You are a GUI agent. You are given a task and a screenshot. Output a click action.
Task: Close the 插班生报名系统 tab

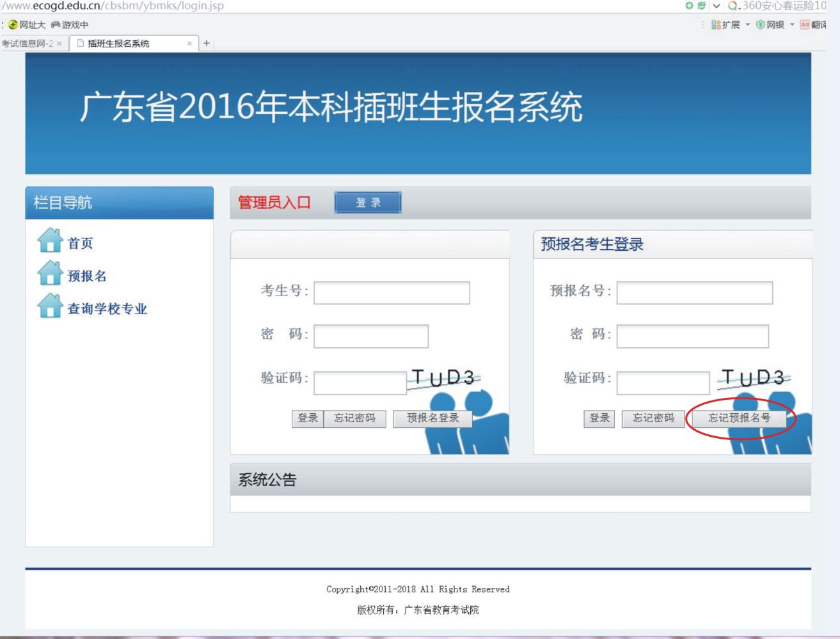click(189, 43)
